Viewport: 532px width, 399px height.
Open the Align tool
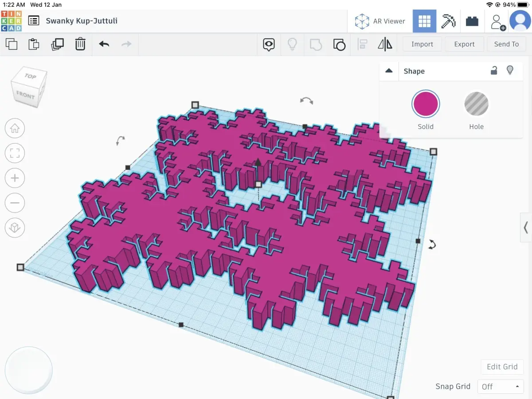point(363,44)
